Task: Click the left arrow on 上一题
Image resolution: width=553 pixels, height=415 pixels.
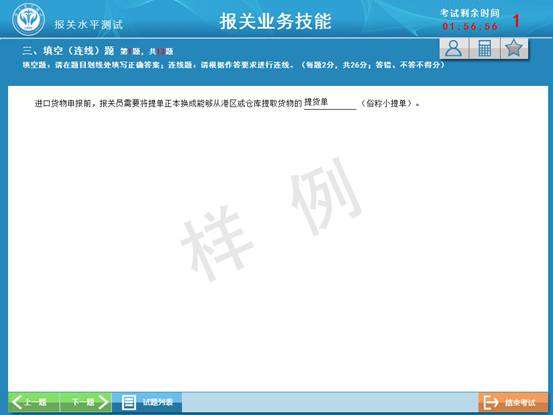Action: pyautogui.click(x=17, y=402)
